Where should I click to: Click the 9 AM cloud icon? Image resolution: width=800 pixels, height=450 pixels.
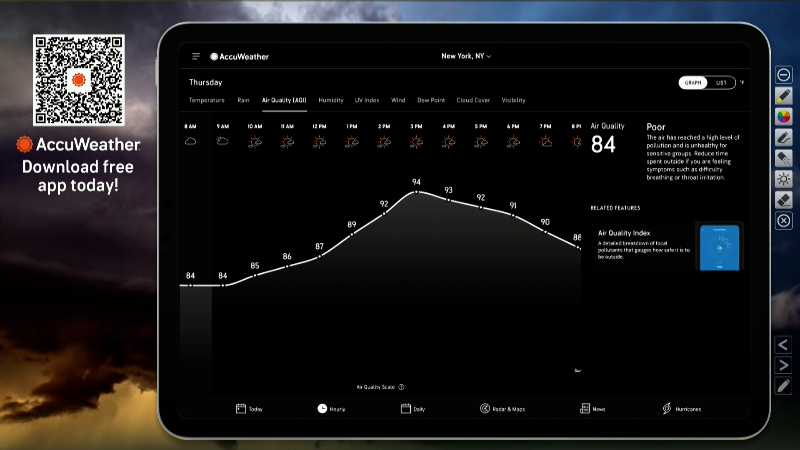[x=222, y=141]
